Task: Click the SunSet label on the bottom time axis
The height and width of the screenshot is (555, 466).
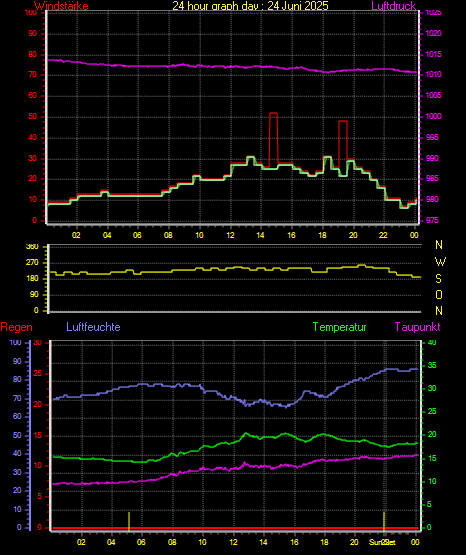Action: point(382,542)
